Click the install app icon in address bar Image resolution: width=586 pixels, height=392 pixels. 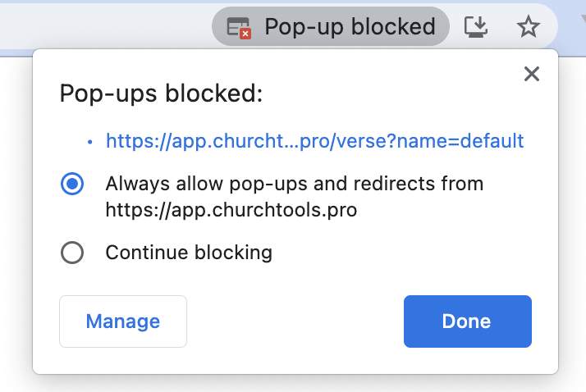click(x=476, y=27)
